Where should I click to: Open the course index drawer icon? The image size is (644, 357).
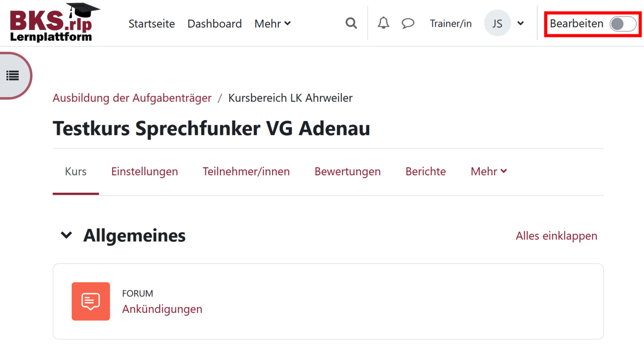13,76
